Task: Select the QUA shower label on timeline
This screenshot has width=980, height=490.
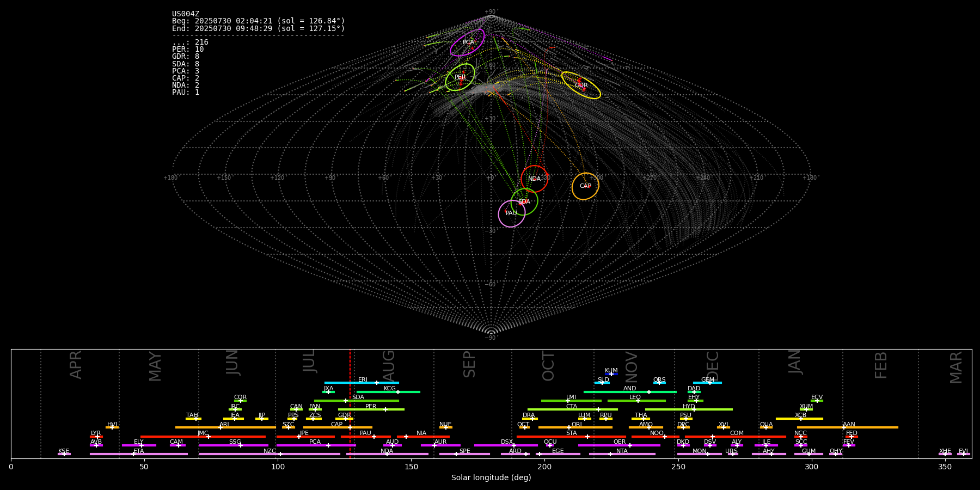Action: click(x=766, y=425)
